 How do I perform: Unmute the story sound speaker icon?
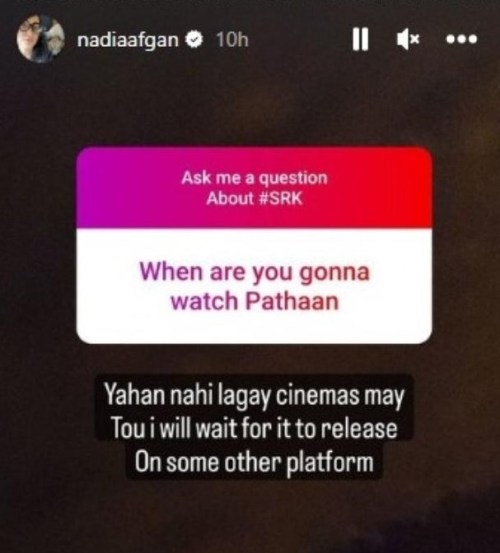[408, 39]
